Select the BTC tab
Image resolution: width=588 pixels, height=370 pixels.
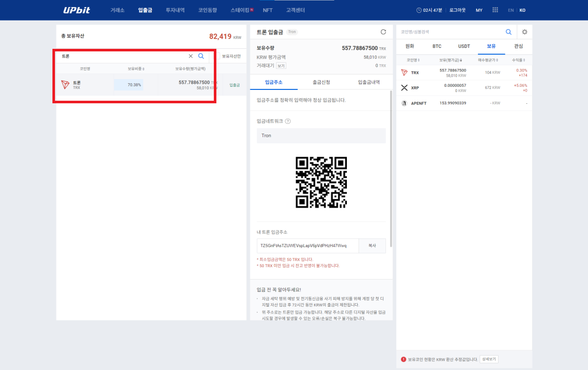click(x=437, y=46)
